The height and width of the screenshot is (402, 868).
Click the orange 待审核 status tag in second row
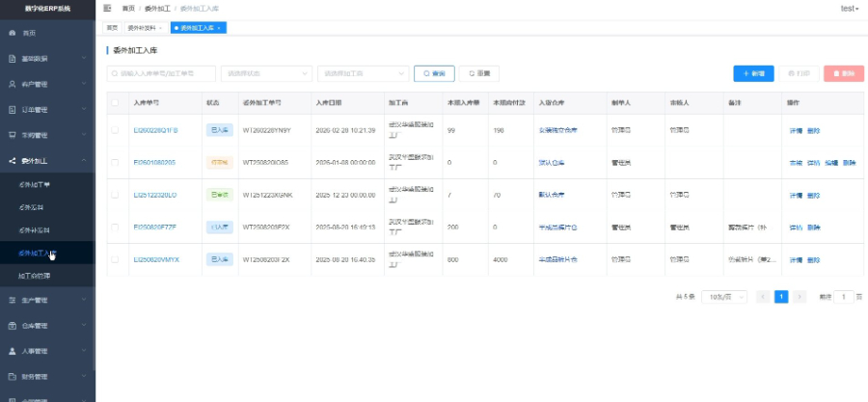click(x=220, y=163)
